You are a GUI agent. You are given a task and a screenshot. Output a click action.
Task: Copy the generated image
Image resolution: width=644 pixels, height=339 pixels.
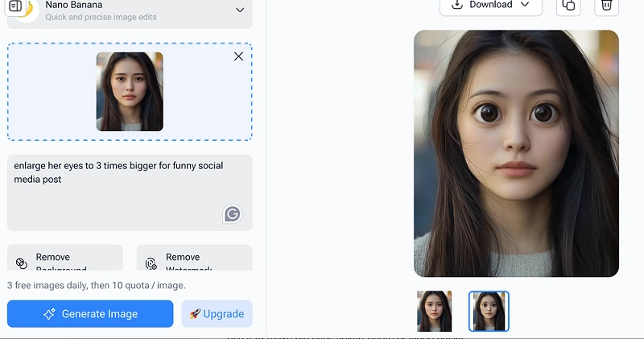point(568,6)
